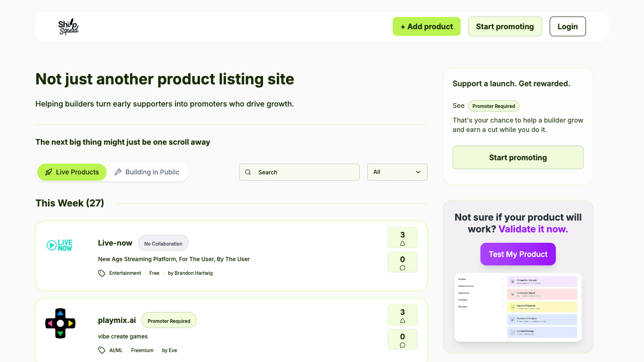Click the Ship Squad logo

click(68, 27)
